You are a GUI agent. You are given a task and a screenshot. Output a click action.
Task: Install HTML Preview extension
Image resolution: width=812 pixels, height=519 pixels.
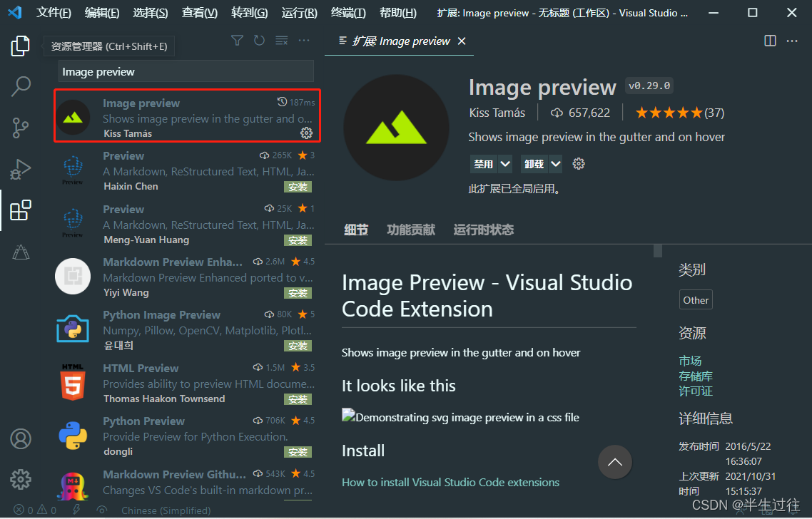point(298,399)
